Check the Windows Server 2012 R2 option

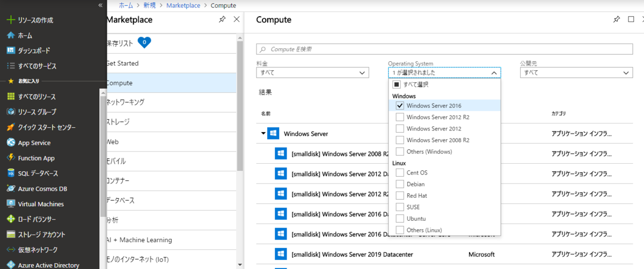tap(399, 117)
